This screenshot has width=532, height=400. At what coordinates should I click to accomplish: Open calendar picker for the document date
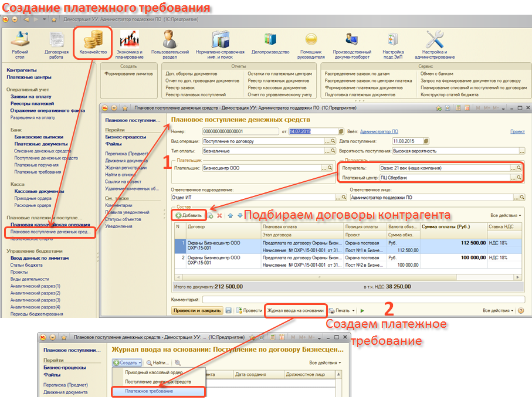coord(341,131)
